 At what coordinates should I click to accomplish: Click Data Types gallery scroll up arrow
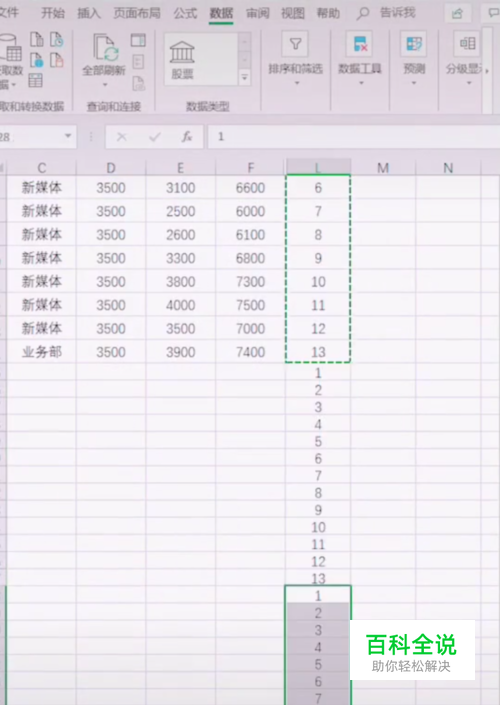click(x=245, y=43)
